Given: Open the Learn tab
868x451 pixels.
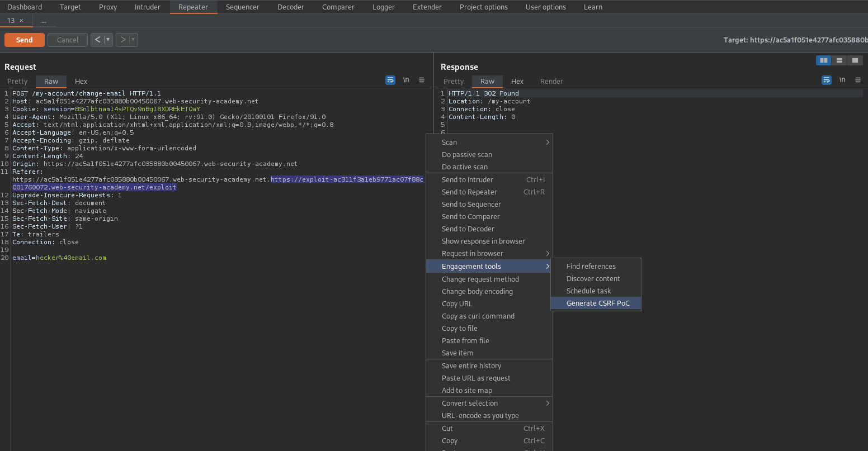Looking at the screenshot, I should pos(593,7).
